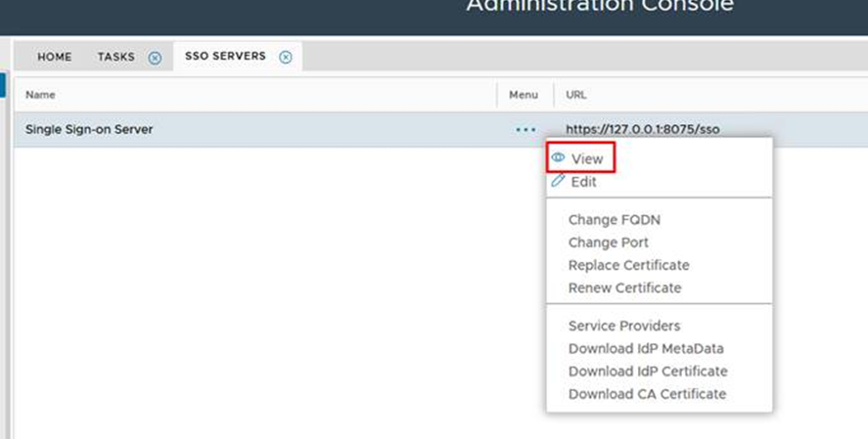Screen dimensions: 868x439
Task: Open the three-dots menu for Single Sign-on Server
Action: click(525, 129)
